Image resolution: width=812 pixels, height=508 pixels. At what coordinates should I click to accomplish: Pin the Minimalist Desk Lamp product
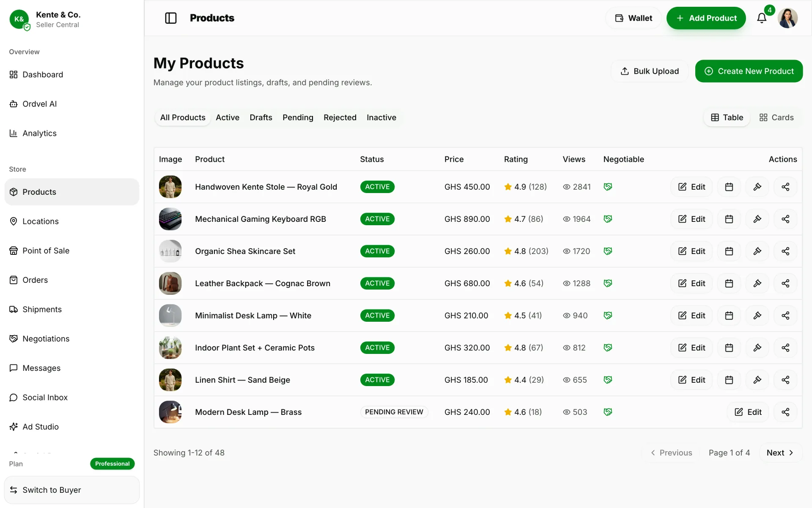(x=757, y=315)
